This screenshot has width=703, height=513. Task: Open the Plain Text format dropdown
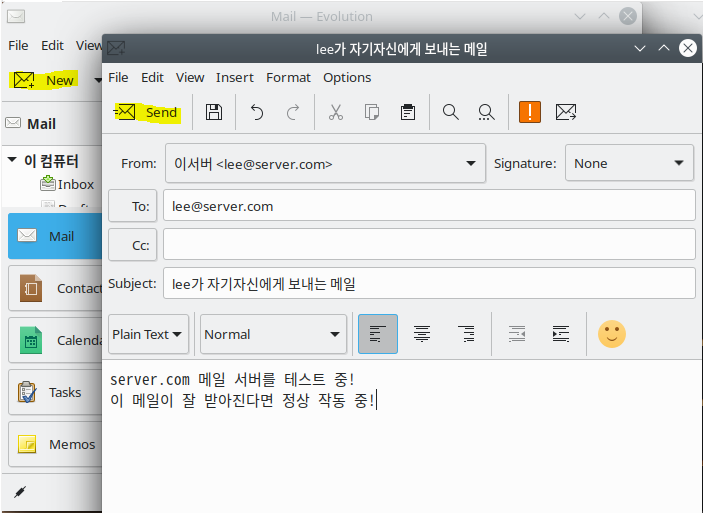[148, 334]
